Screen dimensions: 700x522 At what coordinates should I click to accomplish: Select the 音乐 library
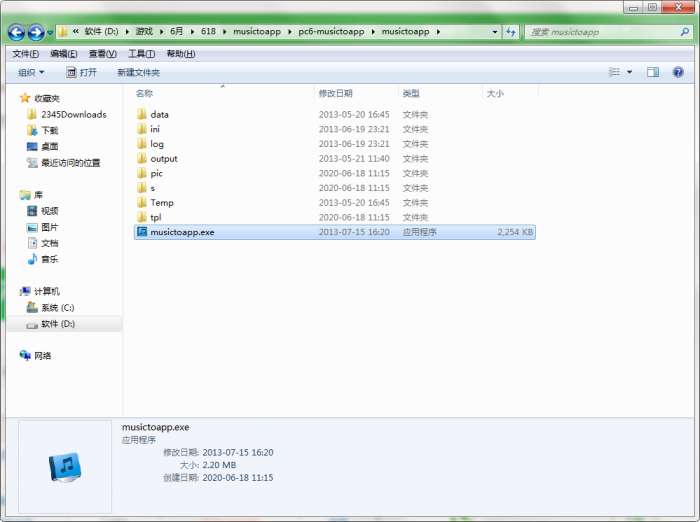[x=50, y=259]
